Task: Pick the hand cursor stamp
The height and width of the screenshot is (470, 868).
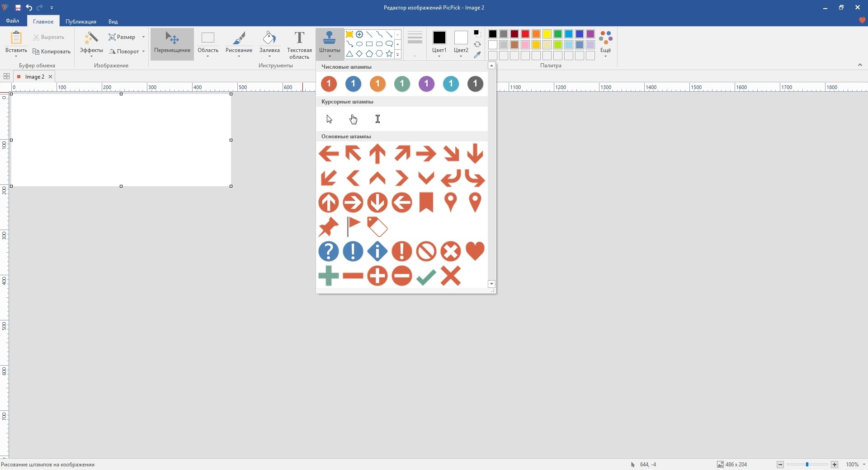Action: [353, 119]
